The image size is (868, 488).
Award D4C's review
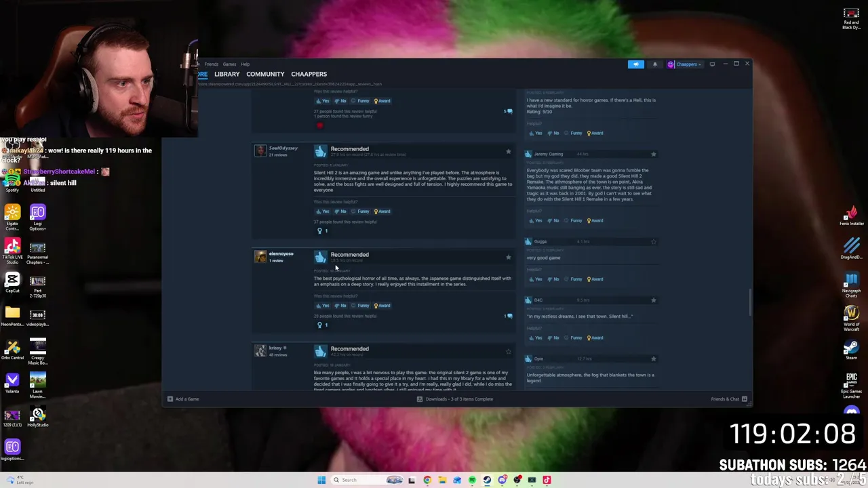coord(595,338)
